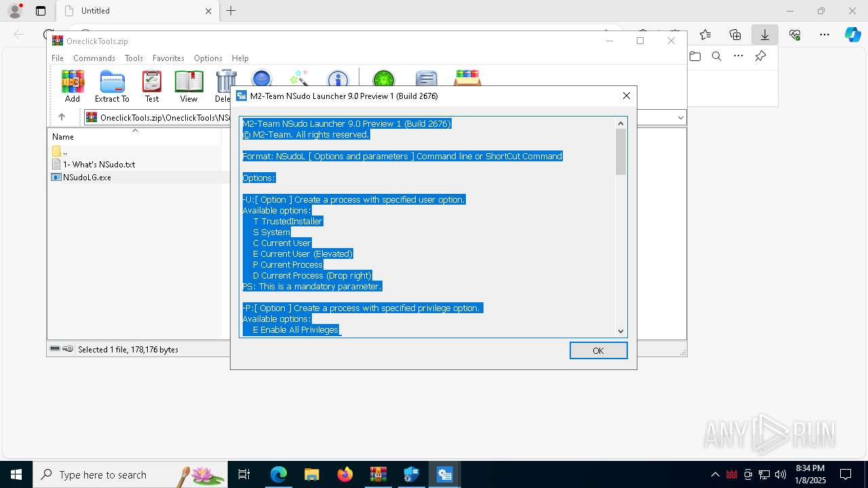
Task: Open the Windows Start menu
Action: coord(16,474)
